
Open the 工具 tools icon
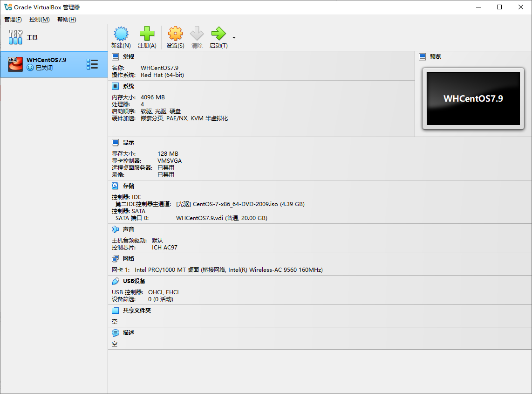(x=16, y=37)
